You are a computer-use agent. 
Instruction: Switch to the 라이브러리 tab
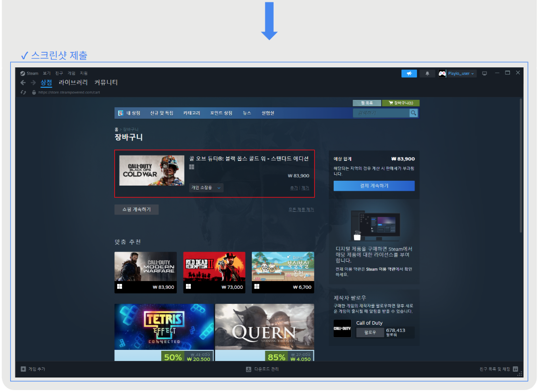(73, 82)
